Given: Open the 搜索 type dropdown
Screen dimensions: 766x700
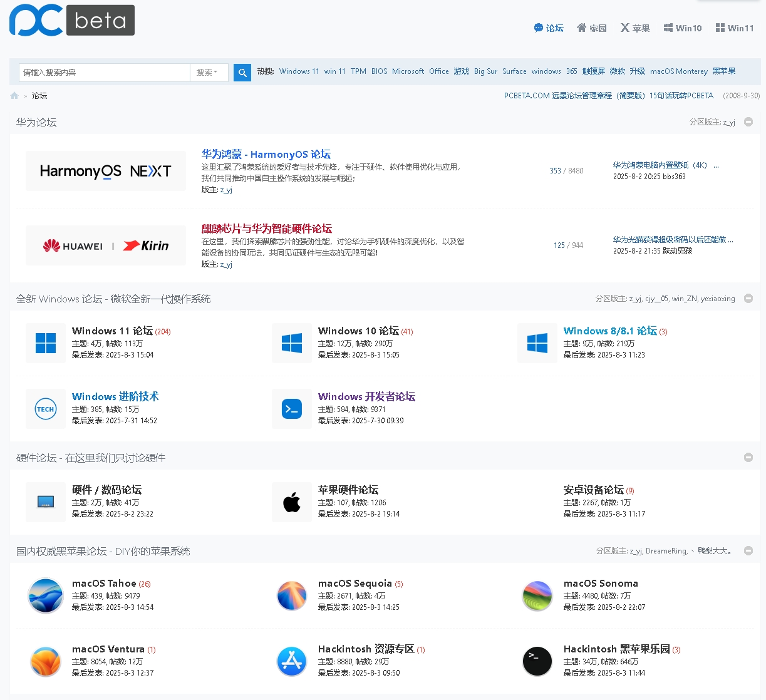Looking at the screenshot, I should point(209,73).
